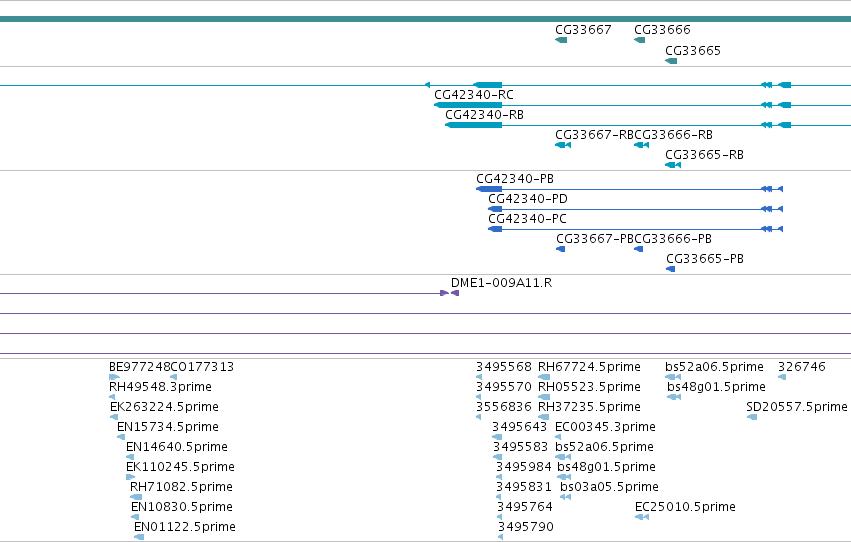Screen dimensions: 851x542
Task: Click the 3556836 feature label
Action: point(504,407)
